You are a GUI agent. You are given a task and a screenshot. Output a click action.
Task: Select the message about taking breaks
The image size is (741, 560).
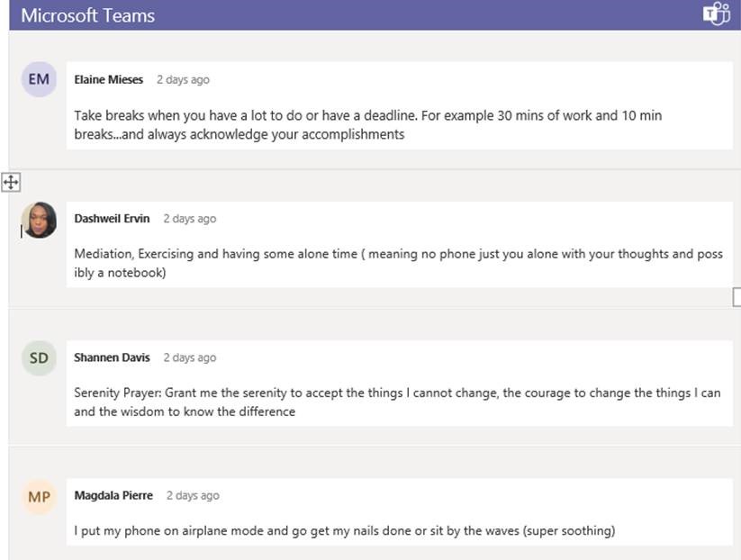368,125
